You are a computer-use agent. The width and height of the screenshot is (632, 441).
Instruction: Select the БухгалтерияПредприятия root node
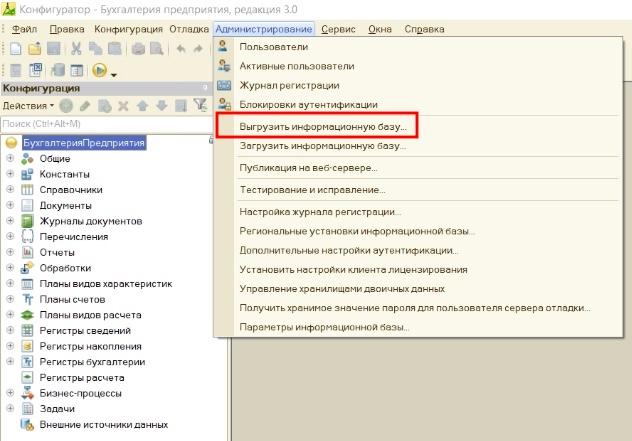[x=84, y=143]
